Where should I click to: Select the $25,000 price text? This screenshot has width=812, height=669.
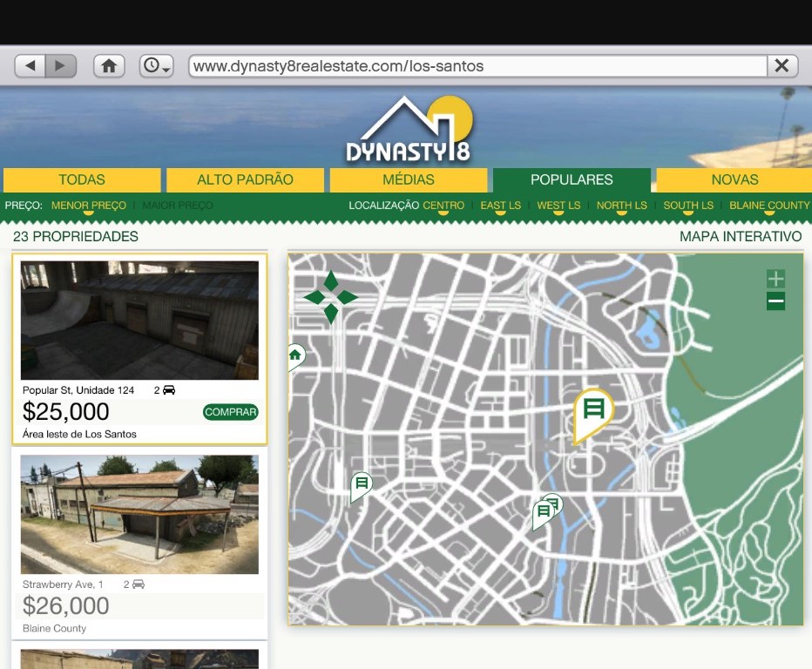coord(65,412)
